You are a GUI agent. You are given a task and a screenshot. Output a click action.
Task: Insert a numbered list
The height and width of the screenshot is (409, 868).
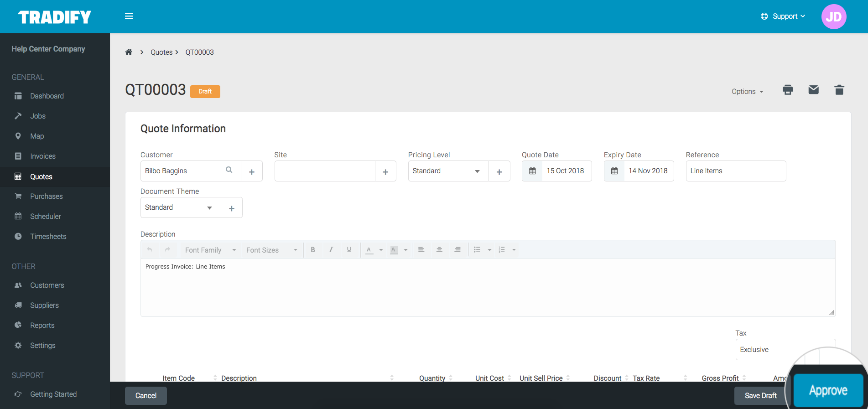[502, 250]
